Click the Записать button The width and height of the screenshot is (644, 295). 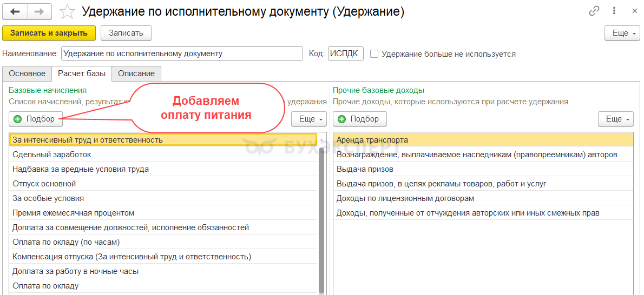126,33
